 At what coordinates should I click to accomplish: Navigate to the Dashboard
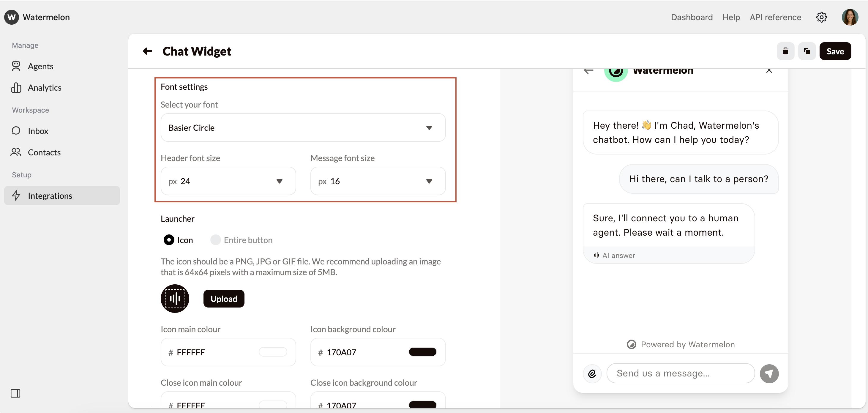[692, 17]
